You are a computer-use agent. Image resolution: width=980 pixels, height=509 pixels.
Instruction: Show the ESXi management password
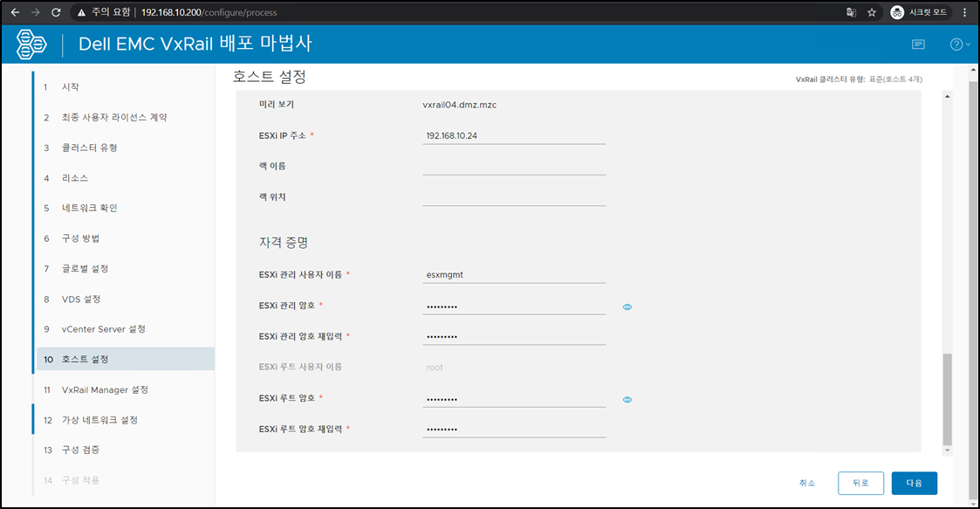coord(627,307)
